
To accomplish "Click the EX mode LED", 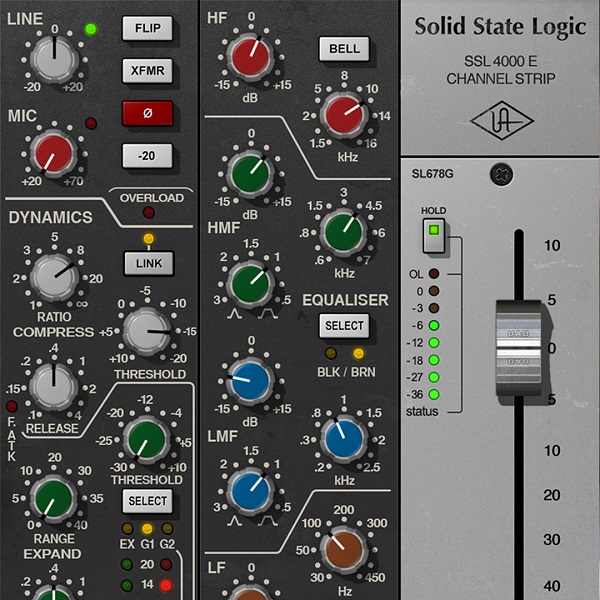I will tap(127, 529).
